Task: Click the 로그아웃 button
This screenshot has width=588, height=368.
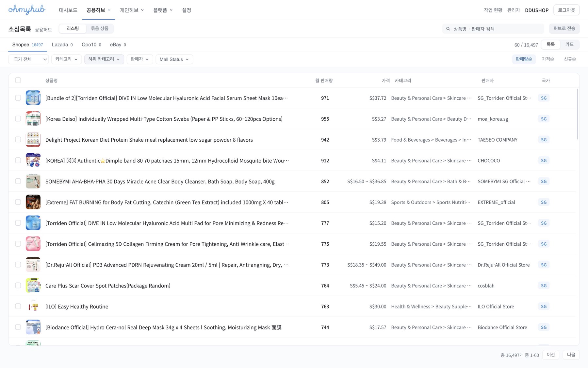Action: pos(566,10)
